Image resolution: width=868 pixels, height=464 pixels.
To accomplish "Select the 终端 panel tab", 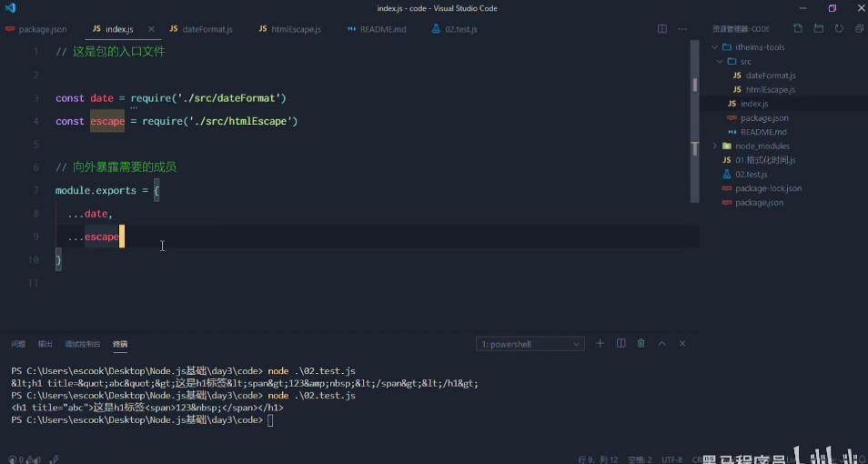I will [120, 345].
